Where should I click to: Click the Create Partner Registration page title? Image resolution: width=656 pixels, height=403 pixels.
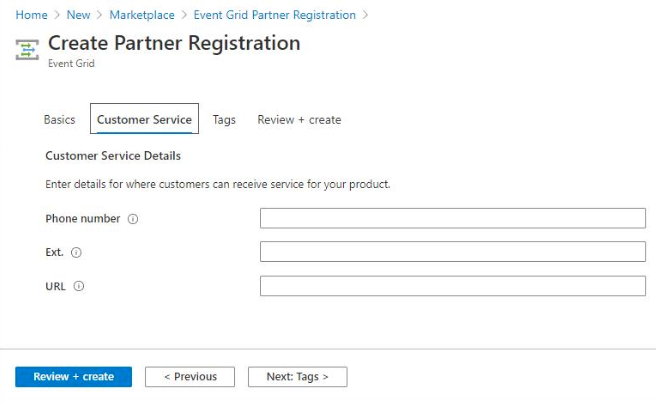174,43
